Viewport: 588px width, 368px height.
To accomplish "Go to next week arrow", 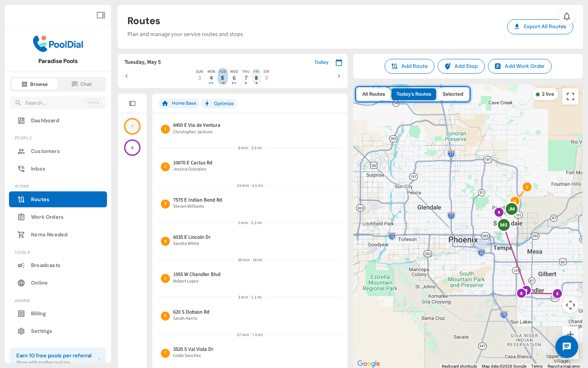I will 339,76.
